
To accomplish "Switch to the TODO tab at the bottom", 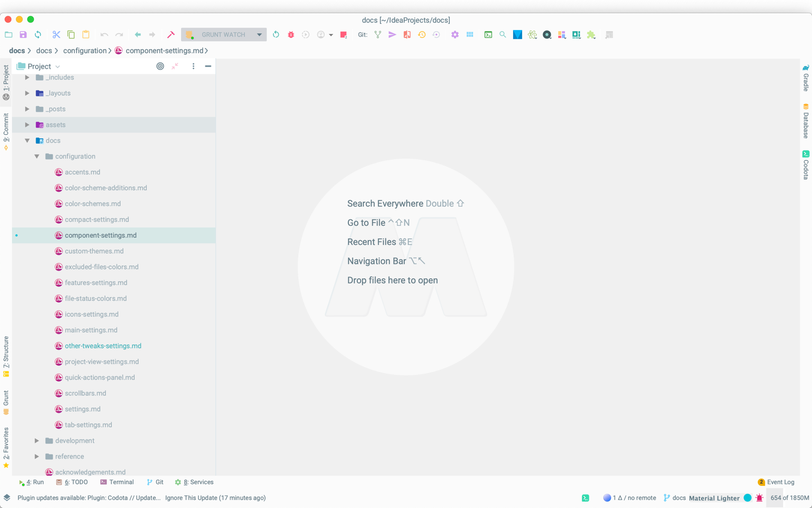I will (x=72, y=482).
